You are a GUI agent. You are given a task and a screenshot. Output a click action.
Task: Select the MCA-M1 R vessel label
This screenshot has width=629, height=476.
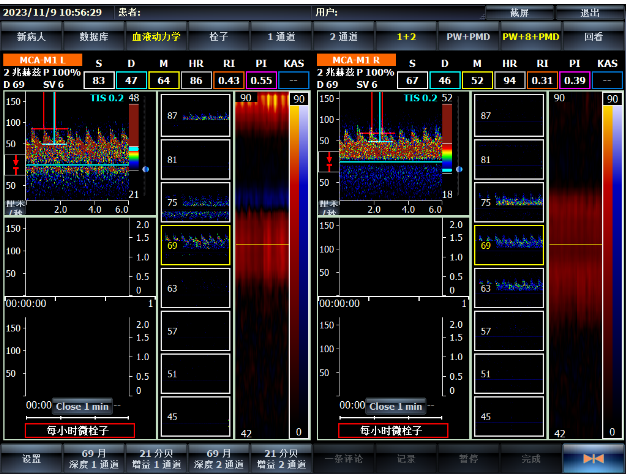pyautogui.click(x=356, y=60)
